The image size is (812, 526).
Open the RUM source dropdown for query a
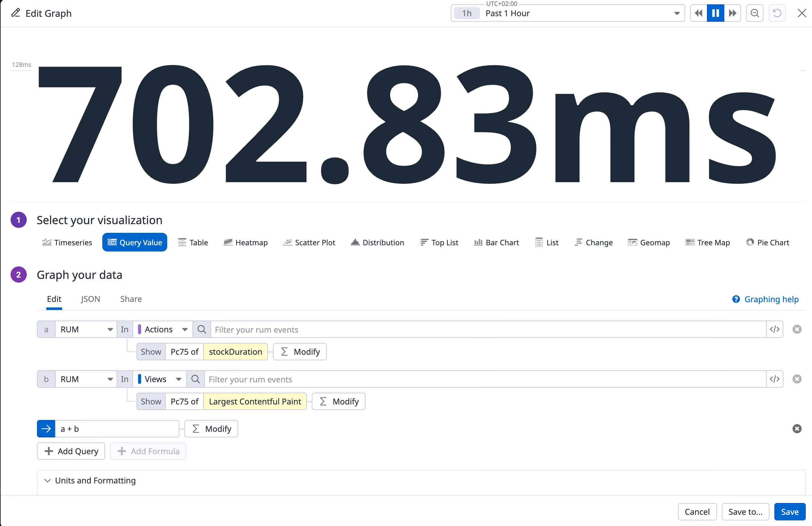pos(86,329)
